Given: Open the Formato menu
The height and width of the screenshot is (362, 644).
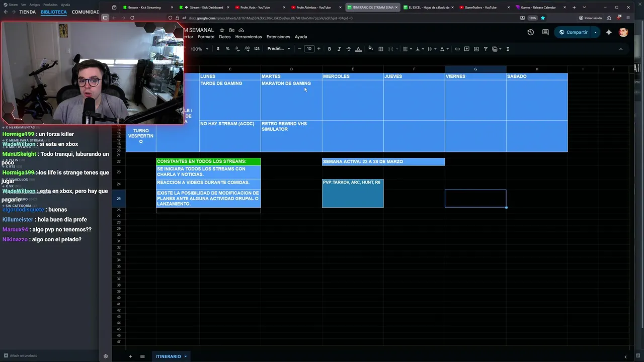Looking at the screenshot, I should pyautogui.click(x=206, y=37).
